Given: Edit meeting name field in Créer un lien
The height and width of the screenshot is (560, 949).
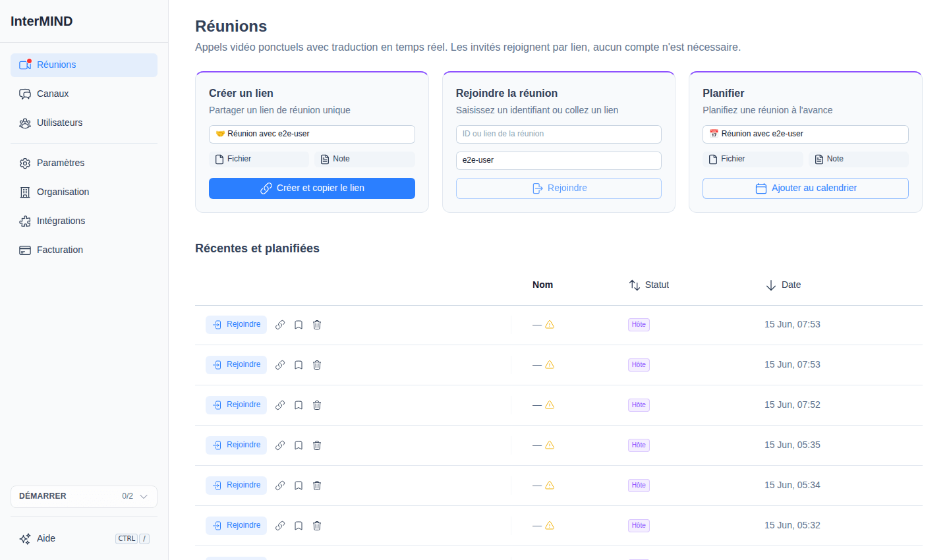Looking at the screenshot, I should point(312,134).
